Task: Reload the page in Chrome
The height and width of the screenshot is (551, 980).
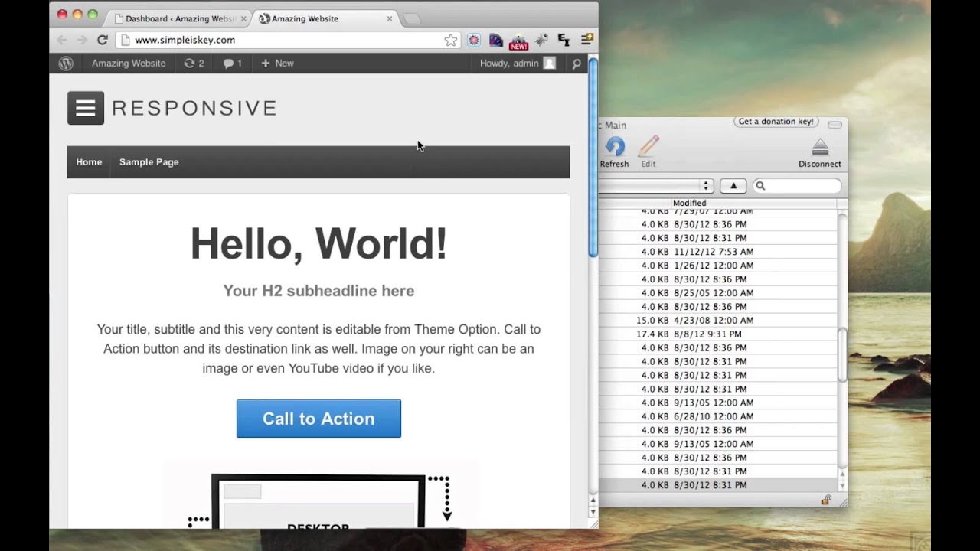Action: point(102,40)
